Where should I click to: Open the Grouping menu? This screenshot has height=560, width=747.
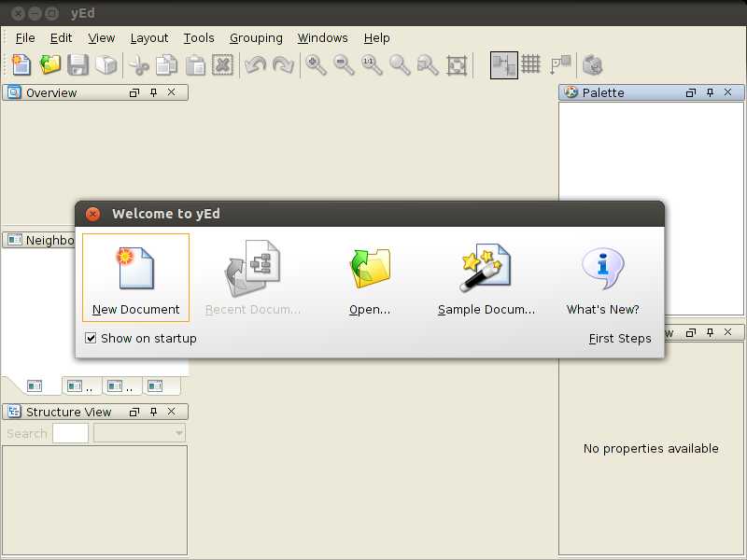tap(256, 37)
